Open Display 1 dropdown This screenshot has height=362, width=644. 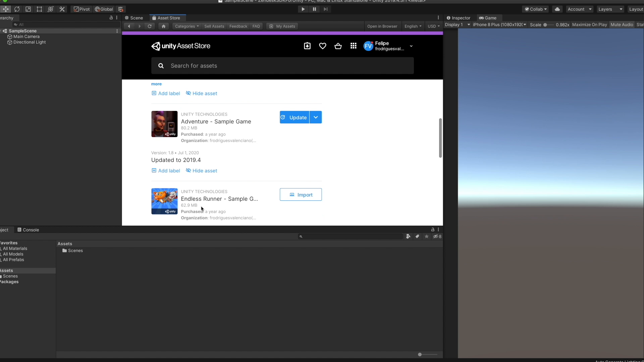(x=458, y=24)
